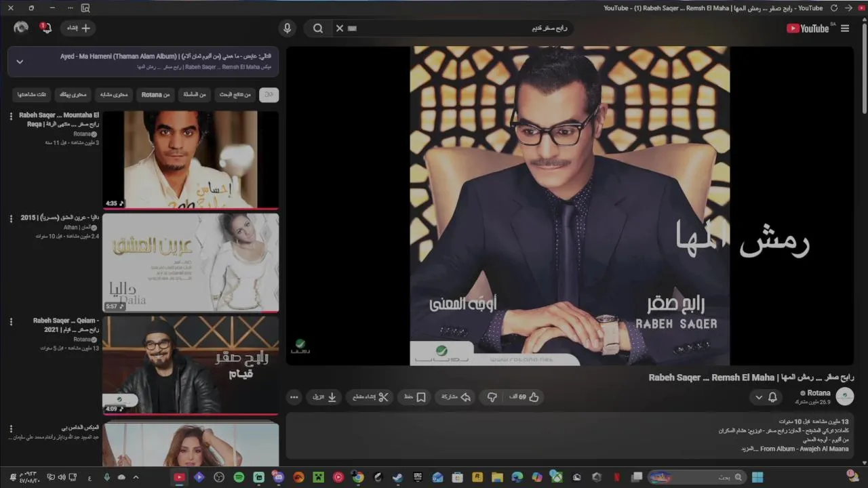Create a clip with the scissors button
The width and height of the screenshot is (868, 488).
370,397
